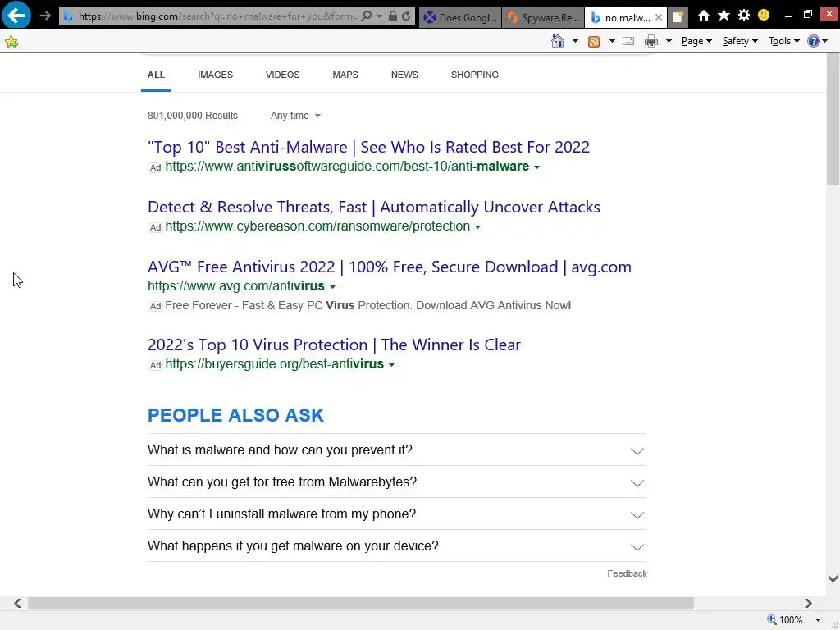Open the new tab button
This screenshot has height=630, width=840.
point(678,17)
